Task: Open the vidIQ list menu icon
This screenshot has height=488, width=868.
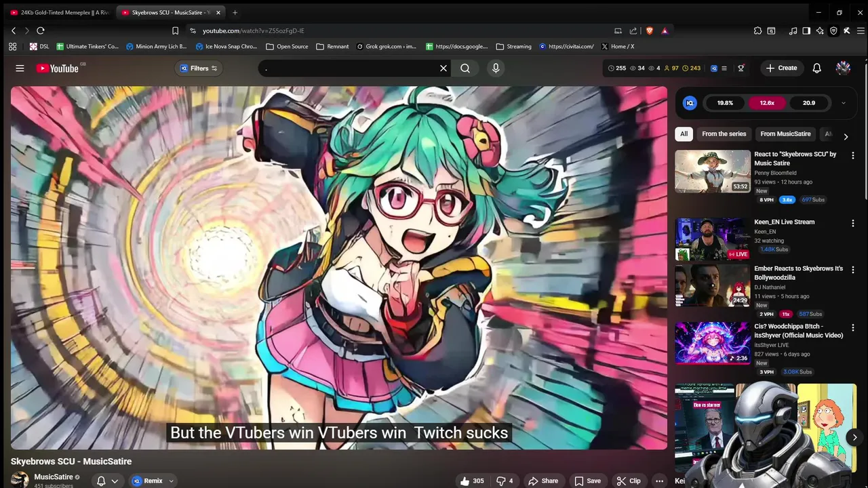Action: click(724, 68)
